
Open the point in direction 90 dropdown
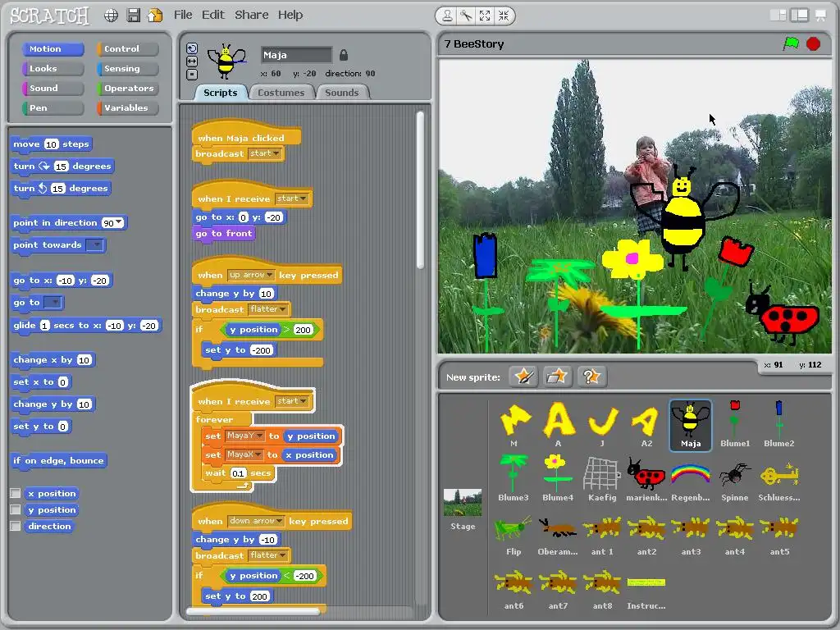118,223
